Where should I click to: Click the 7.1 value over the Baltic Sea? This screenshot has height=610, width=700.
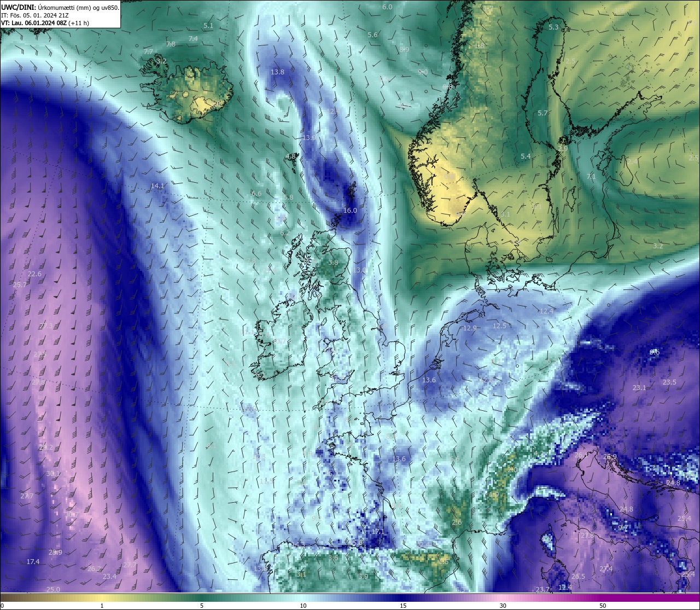591,177
